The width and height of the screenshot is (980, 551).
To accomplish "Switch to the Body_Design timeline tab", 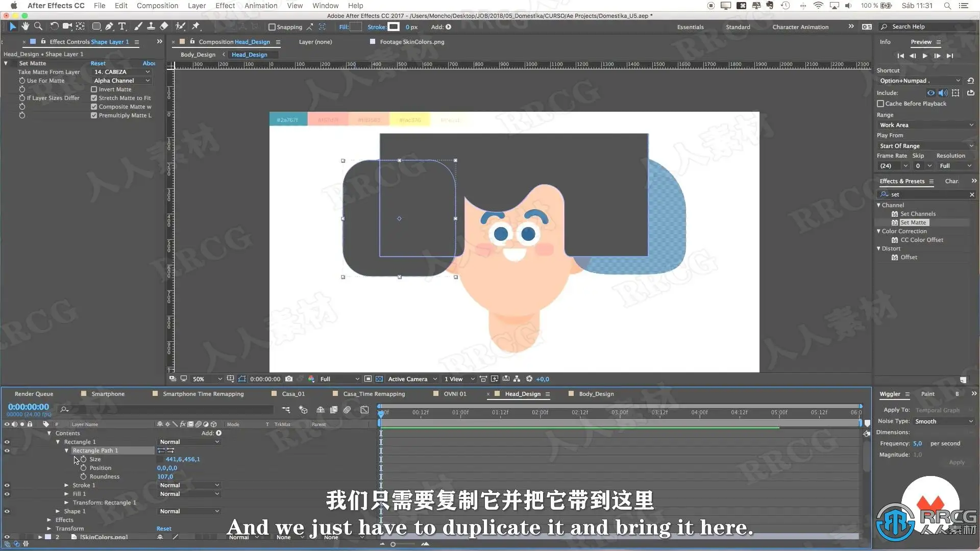I will pos(596,394).
